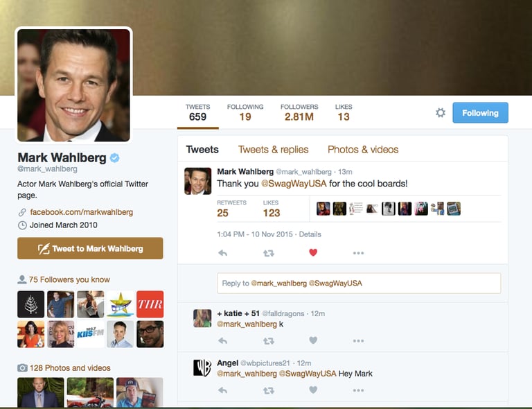Reply to Angel's tweet using arrow icon
The height and width of the screenshot is (409, 532).
pyautogui.click(x=222, y=390)
